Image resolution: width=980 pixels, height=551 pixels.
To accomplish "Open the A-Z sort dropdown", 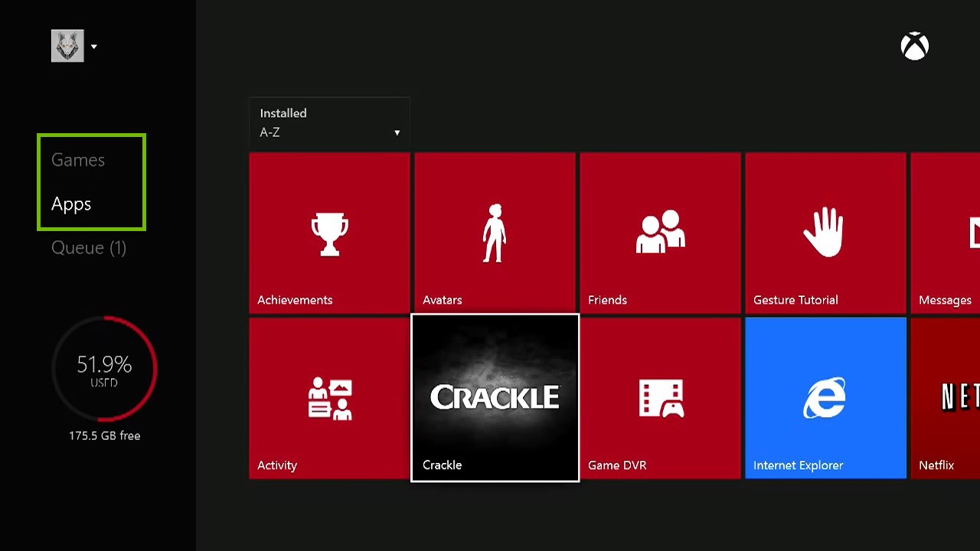I will [x=329, y=132].
